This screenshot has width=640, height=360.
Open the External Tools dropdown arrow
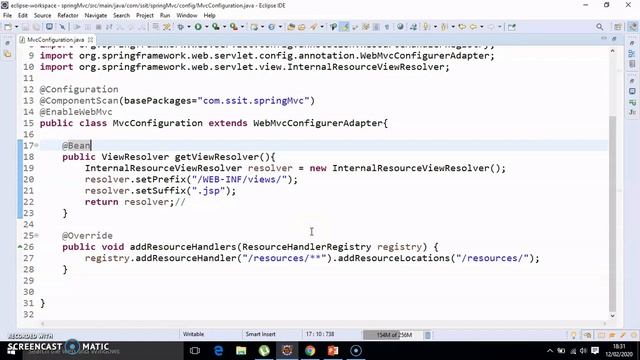click(242, 27)
